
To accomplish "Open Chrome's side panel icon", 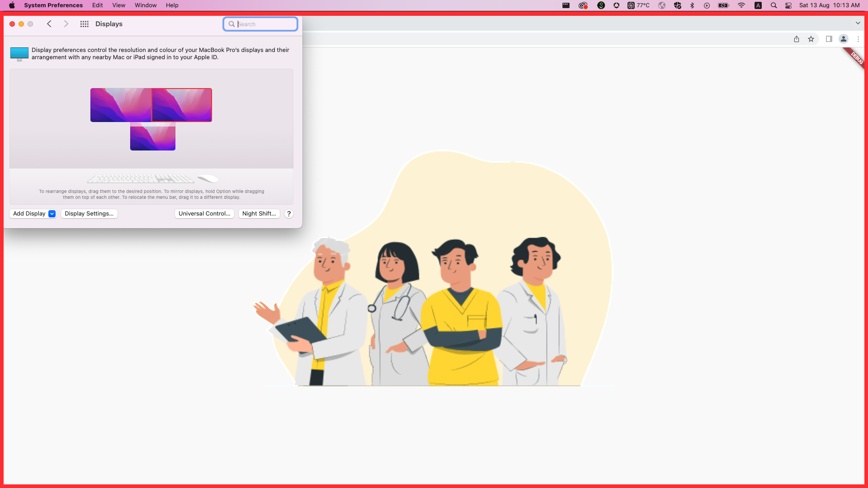I will (x=829, y=39).
